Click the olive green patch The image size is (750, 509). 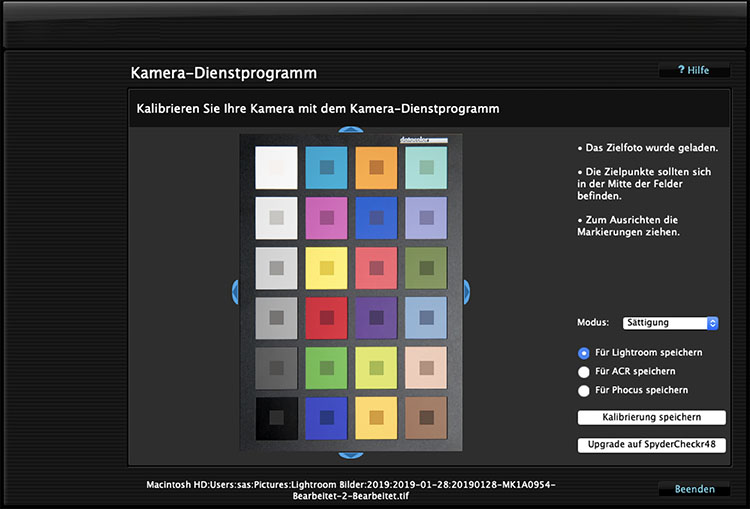click(426, 268)
